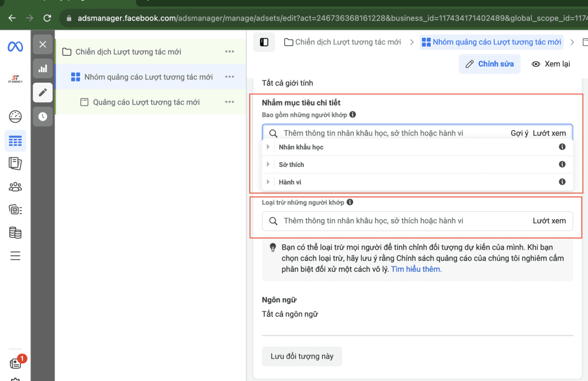Open the billing coins stack icon
Image resolution: width=588 pixels, height=381 pixels.
click(x=16, y=232)
